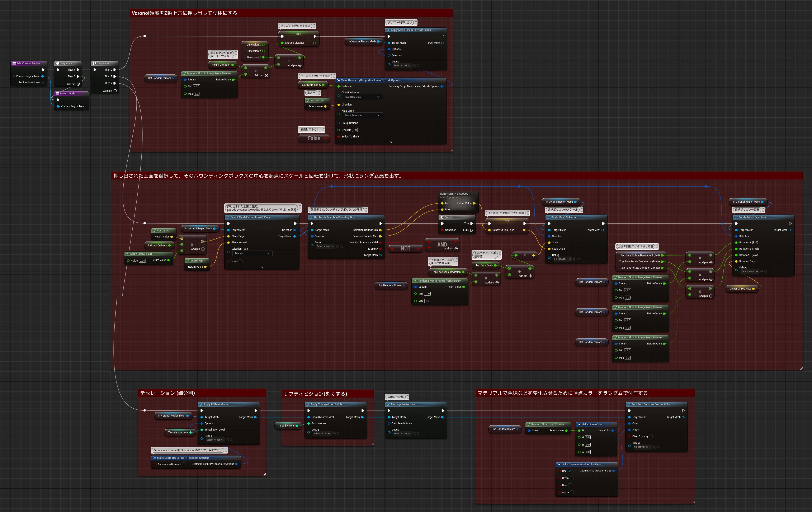Image resolution: width=812 pixels, height=512 pixels.
Task: Open the Area Mode Entire Selection dropdown
Action: point(362,115)
